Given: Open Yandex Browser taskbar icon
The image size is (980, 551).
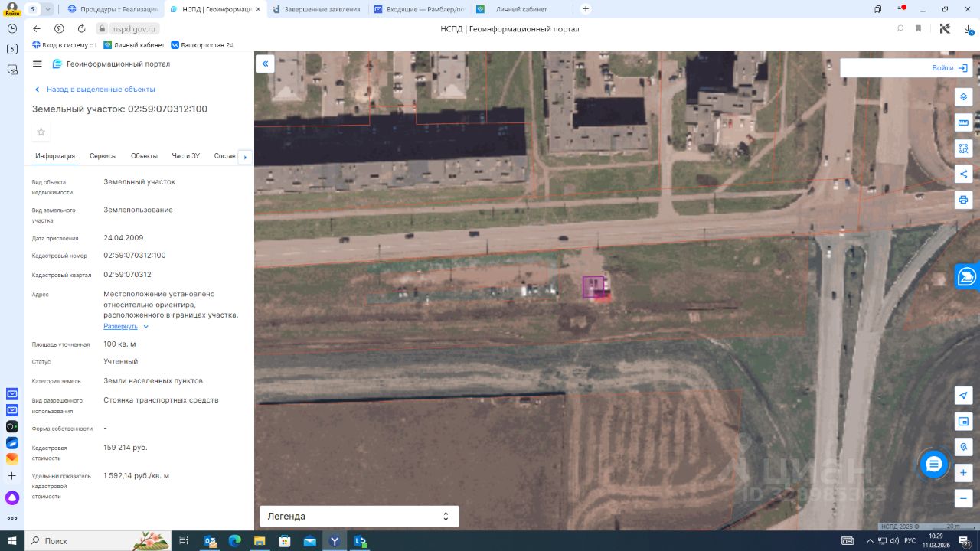Looking at the screenshot, I should click(335, 541).
